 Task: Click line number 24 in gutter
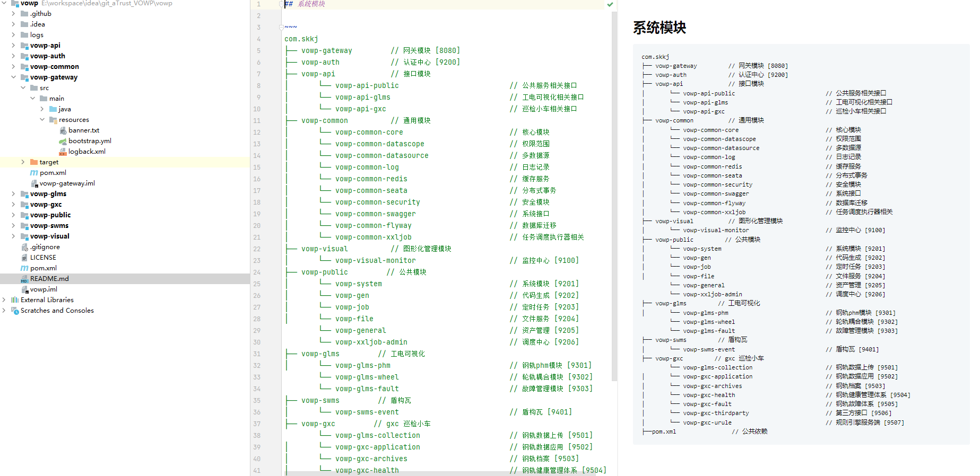pos(257,272)
